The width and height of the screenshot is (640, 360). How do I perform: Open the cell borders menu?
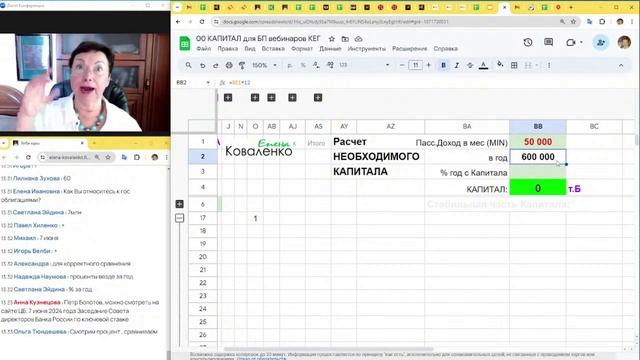click(514, 65)
